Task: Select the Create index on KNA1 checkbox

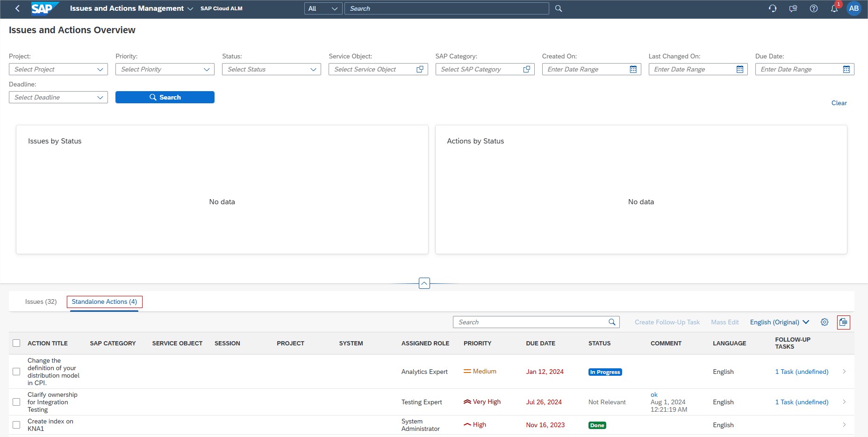Action: point(16,425)
